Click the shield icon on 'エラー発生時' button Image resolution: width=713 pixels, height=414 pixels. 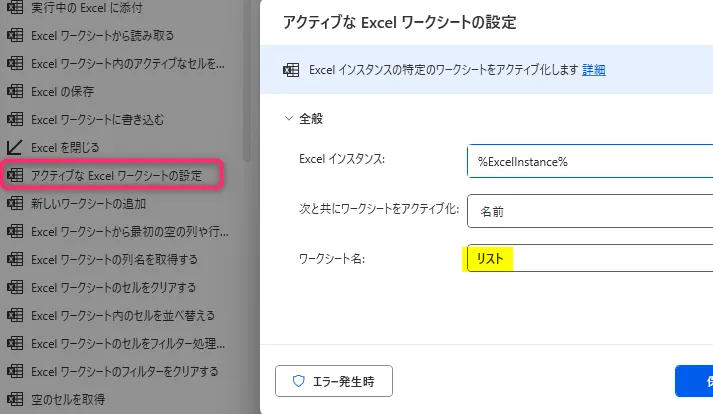[297, 381]
